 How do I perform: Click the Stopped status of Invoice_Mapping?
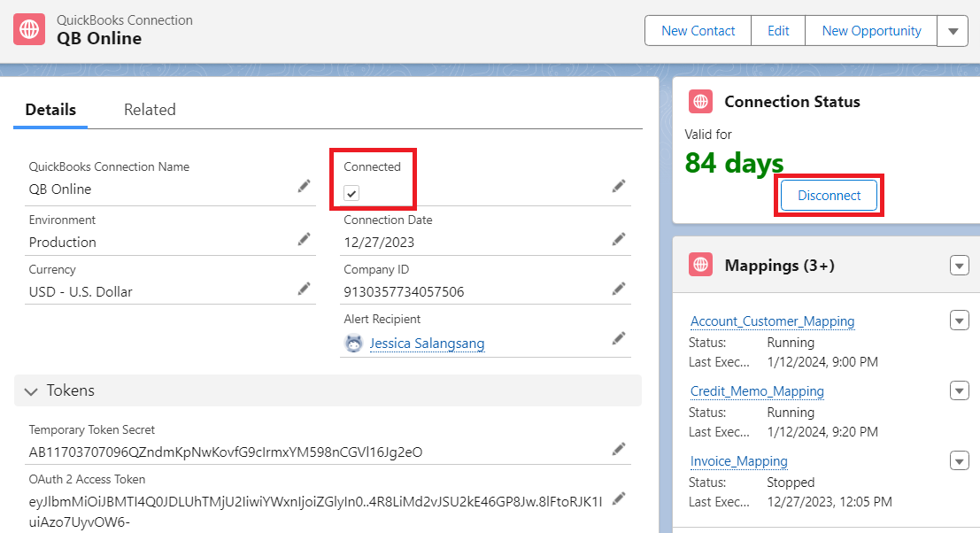791,483
